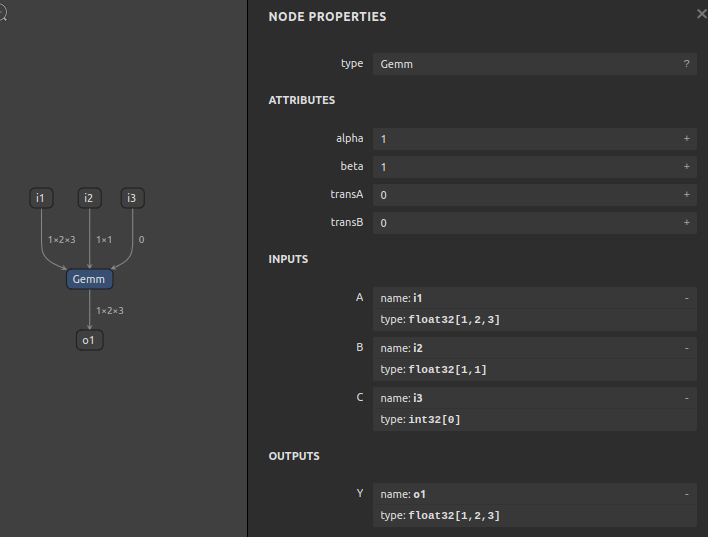
Task: Select the i3 input node
Action: [x=132, y=198]
